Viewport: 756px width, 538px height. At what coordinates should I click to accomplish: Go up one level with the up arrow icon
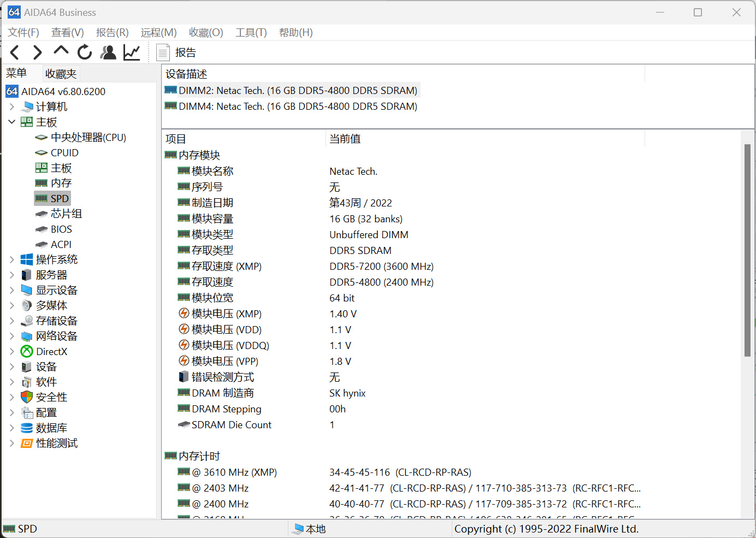click(61, 51)
